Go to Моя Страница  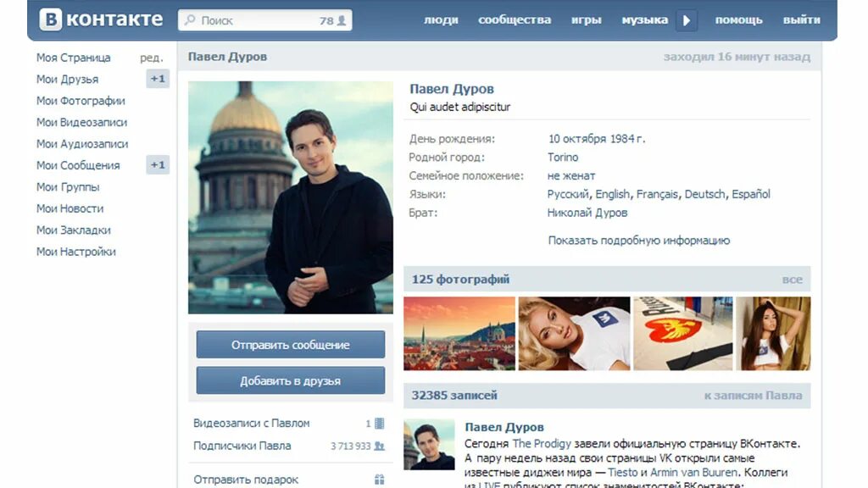73,58
